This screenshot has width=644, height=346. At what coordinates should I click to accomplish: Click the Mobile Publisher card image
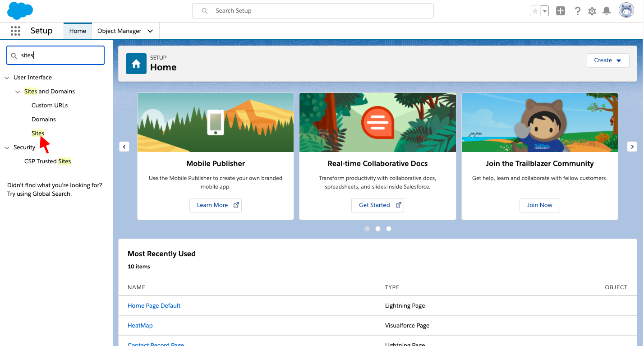coord(216,123)
